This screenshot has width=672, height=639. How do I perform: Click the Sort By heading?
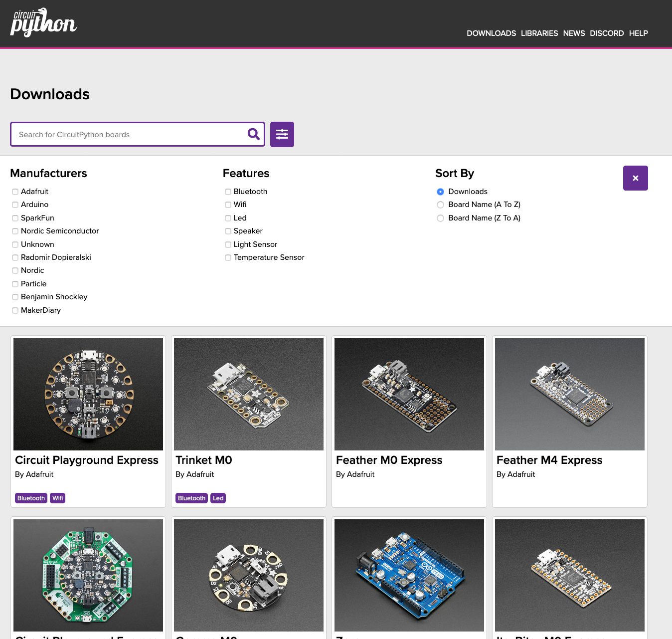click(x=455, y=173)
